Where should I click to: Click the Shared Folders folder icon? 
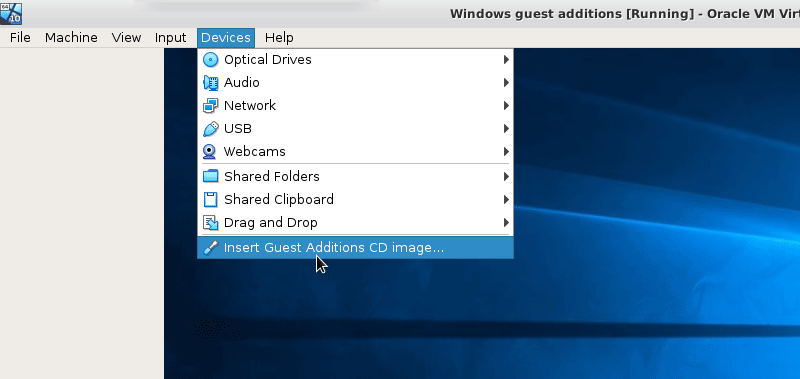(210, 176)
